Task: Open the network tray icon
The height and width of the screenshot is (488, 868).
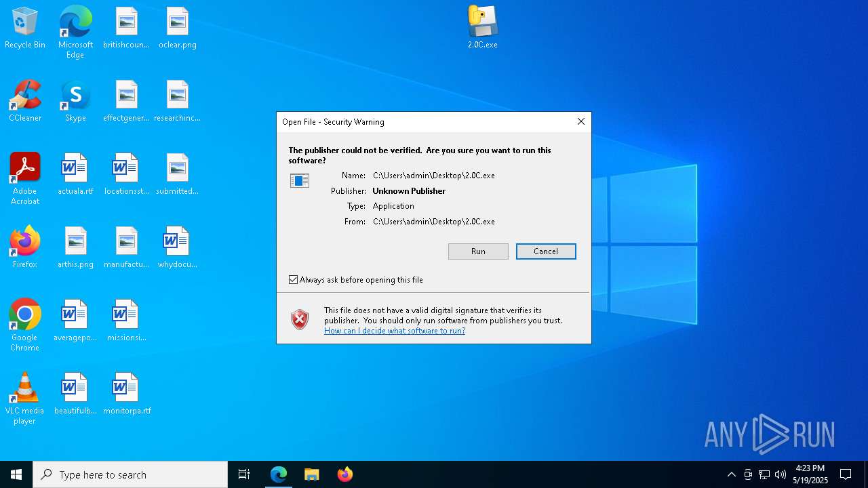Action: tap(764, 474)
